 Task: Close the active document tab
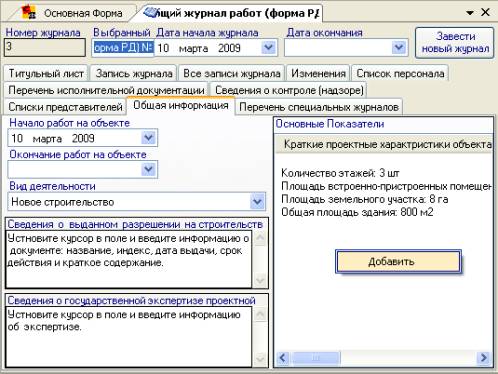point(485,12)
